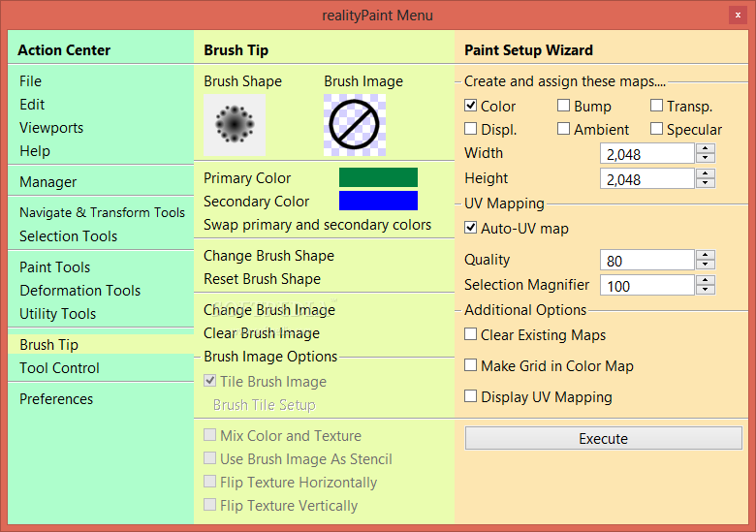This screenshot has height=532, width=756.
Task: Select Change Brush Image
Action: coord(269,310)
